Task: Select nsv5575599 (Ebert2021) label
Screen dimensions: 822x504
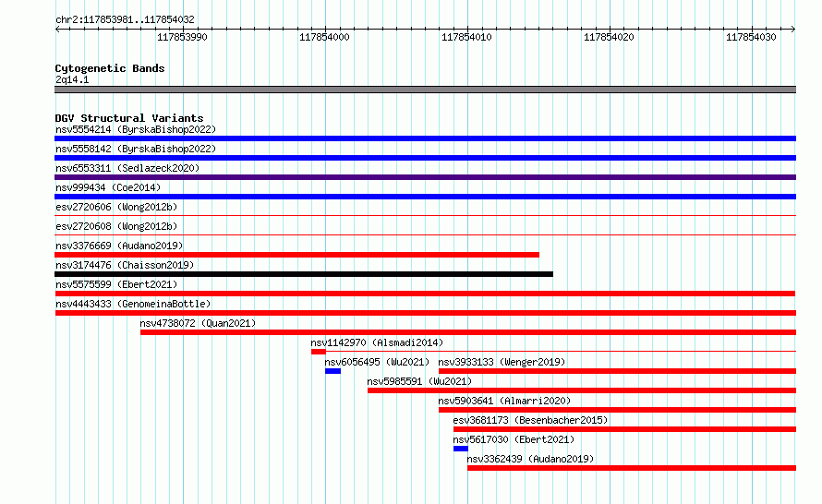Action: [x=116, y=284]
